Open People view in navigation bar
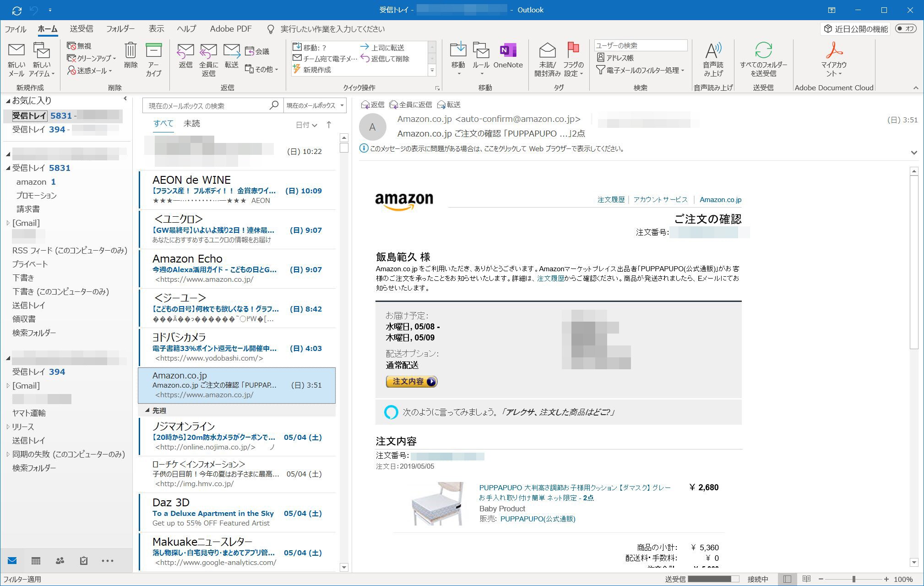The width and height of the screenshot is (924, 586). 60,561
